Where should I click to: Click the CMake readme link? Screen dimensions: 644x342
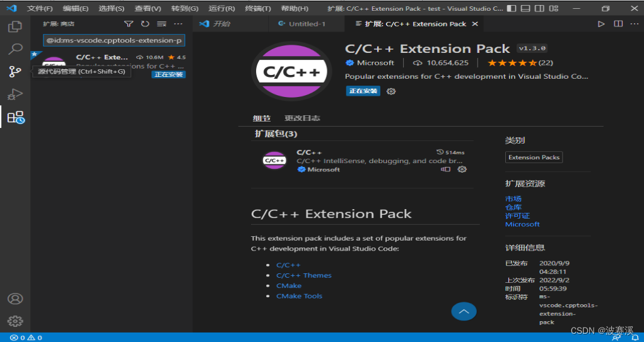tap(289, 286)
